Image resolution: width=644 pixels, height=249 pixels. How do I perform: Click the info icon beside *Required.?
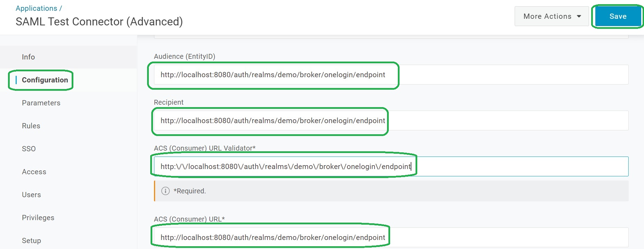coord(166,191)
